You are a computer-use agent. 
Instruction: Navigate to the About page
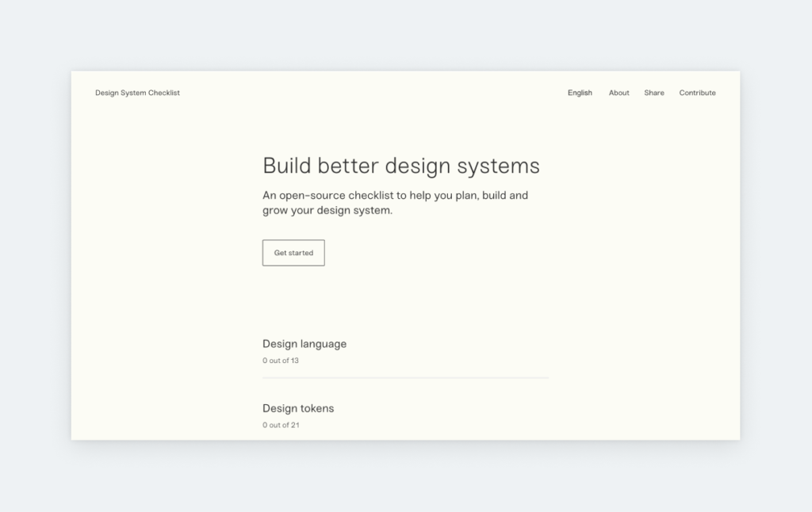tap(619, 93)
